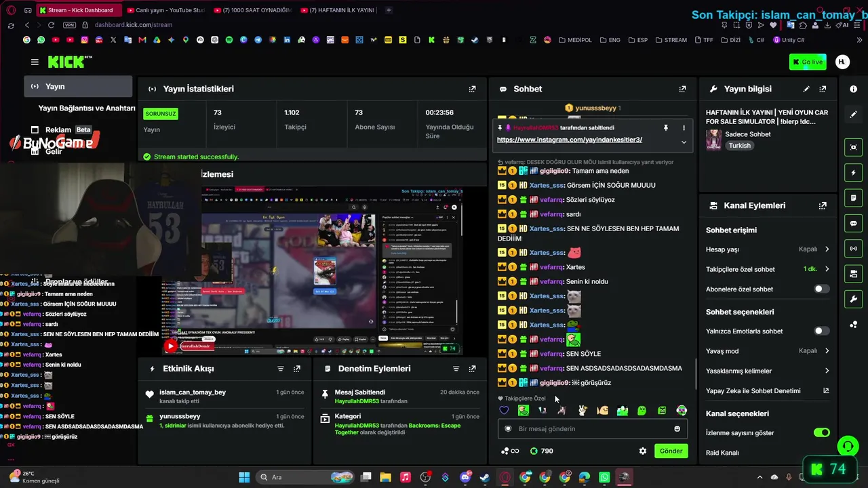Toggle the screen capture widget in the right sidebar
The width and height of the screenshot is (868, 488).
[853, 147]
